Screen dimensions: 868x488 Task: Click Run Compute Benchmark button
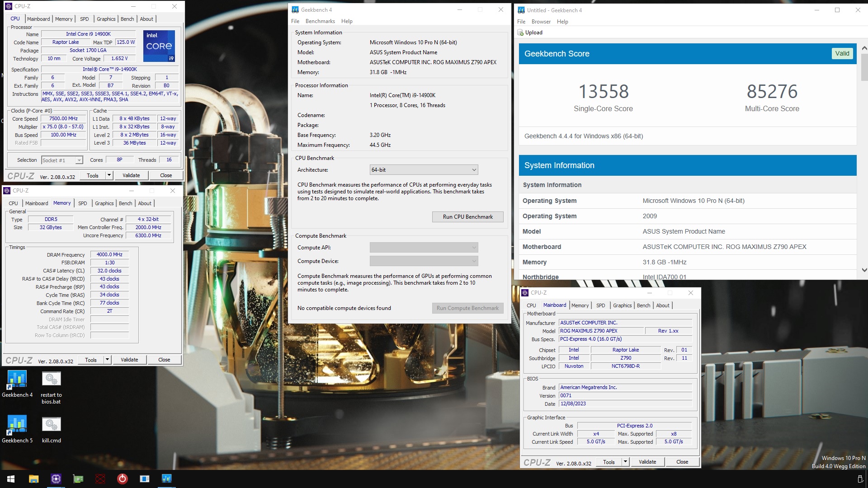click(x=467, y=308)
